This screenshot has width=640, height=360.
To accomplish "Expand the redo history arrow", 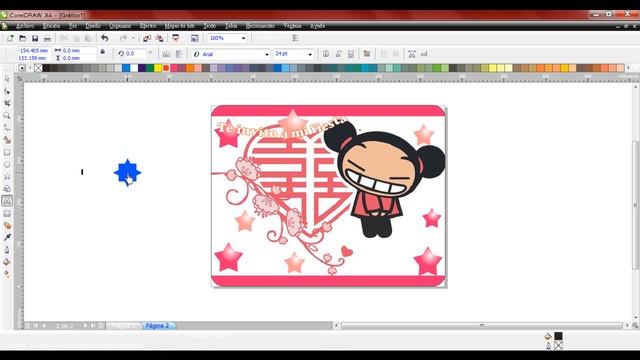I will click(133, 38).
